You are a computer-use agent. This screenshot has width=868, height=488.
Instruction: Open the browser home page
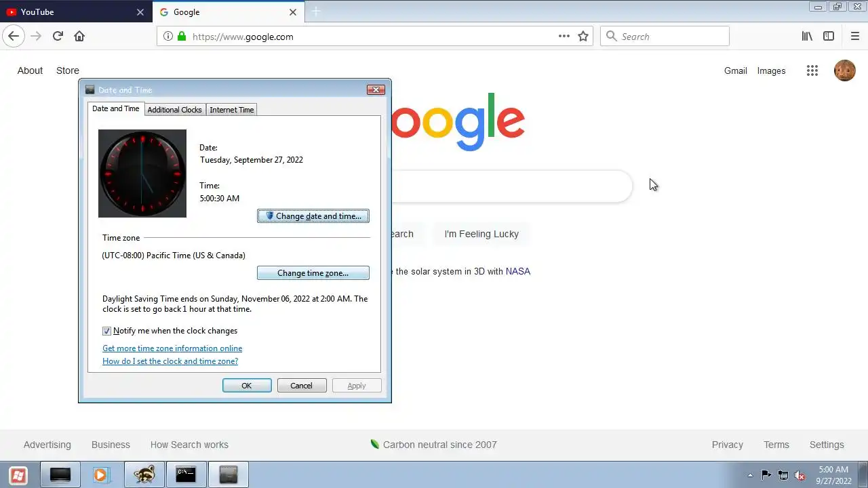tap(79, 37)
